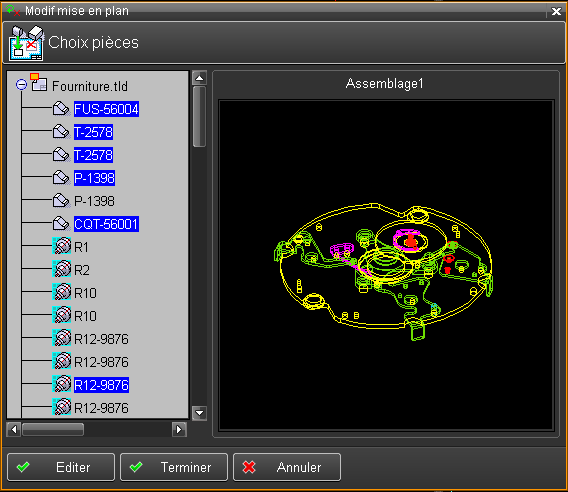Screen dimensions: 568x492
Task: Click the tree scroll up arrow
Action: pos(199,78)
